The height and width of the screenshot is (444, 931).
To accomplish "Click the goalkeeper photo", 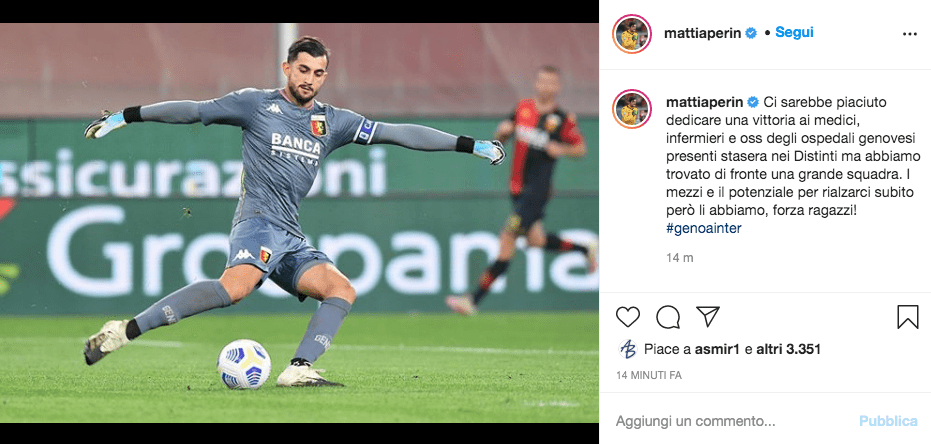I will [299, 223].
